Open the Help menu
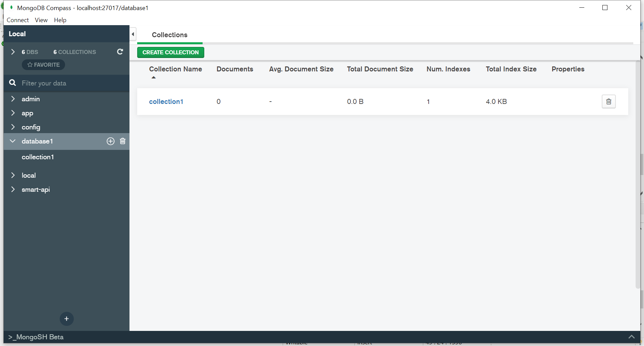This screenshot has height=346, width=644. 60,20
